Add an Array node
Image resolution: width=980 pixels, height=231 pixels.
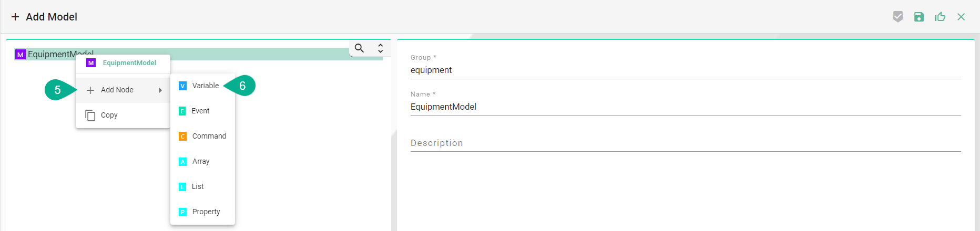[x=200, y=161]
